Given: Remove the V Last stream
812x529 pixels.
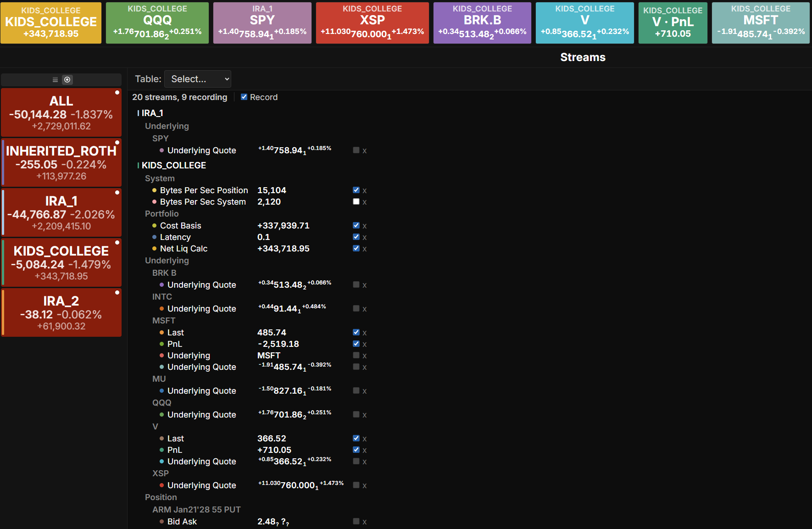Looking at the screenshot, I should click(365, 439).
